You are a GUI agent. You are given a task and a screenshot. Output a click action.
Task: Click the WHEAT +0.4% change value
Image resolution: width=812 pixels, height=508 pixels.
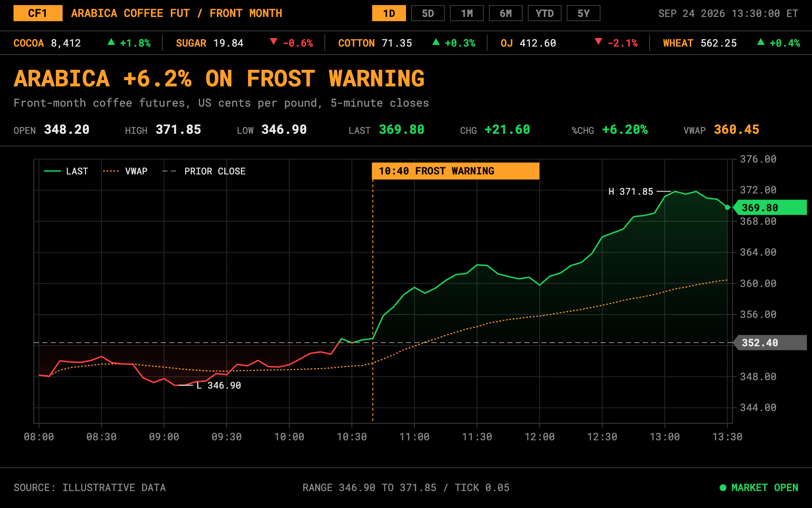(785, 43)
